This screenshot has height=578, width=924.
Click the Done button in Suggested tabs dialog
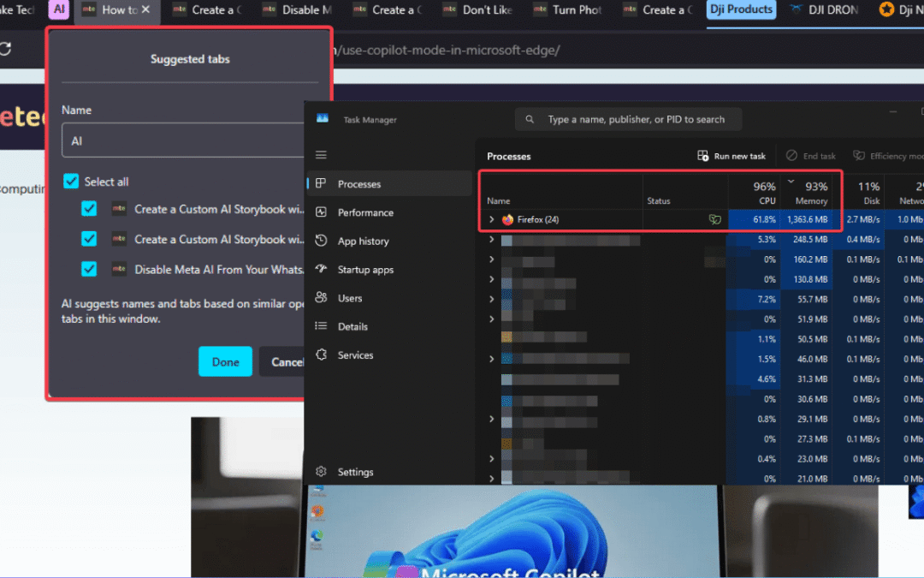pos(225,361)
